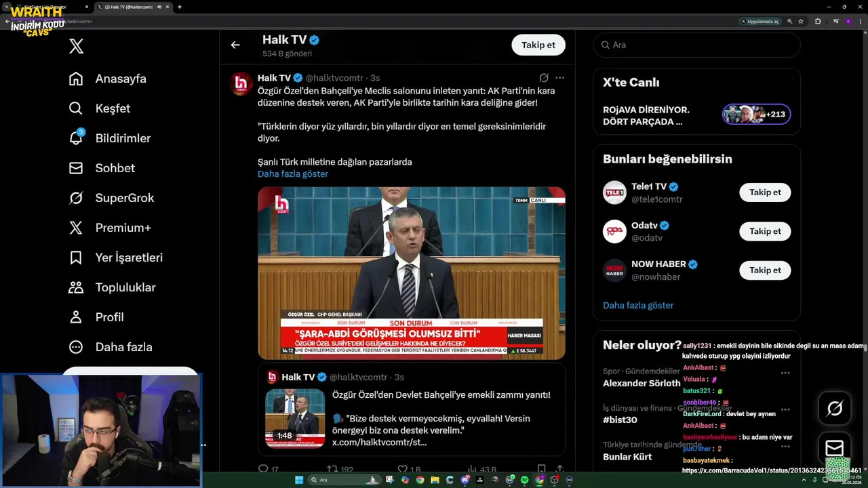Click the repost icon showing 192
The image size is (868, 488).
point(332,469)
